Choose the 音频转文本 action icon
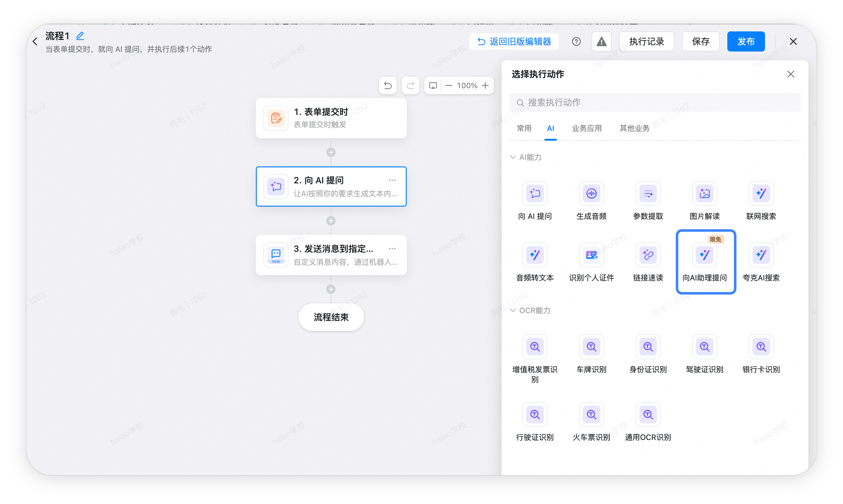The width and height of the screenshot is (843, 504). click(x=535, y=255)
